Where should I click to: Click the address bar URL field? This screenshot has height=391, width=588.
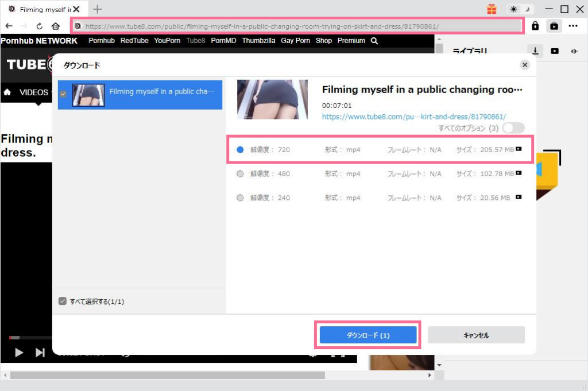click(x=299, y=26)
